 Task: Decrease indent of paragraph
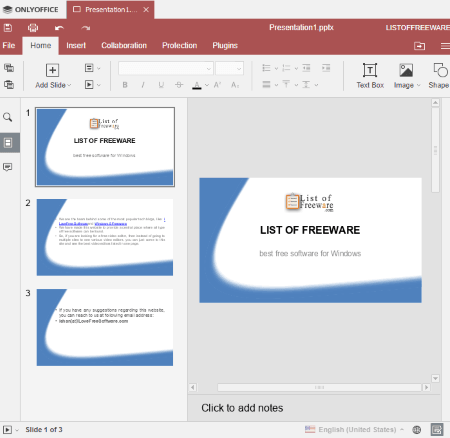coord(306,68)
